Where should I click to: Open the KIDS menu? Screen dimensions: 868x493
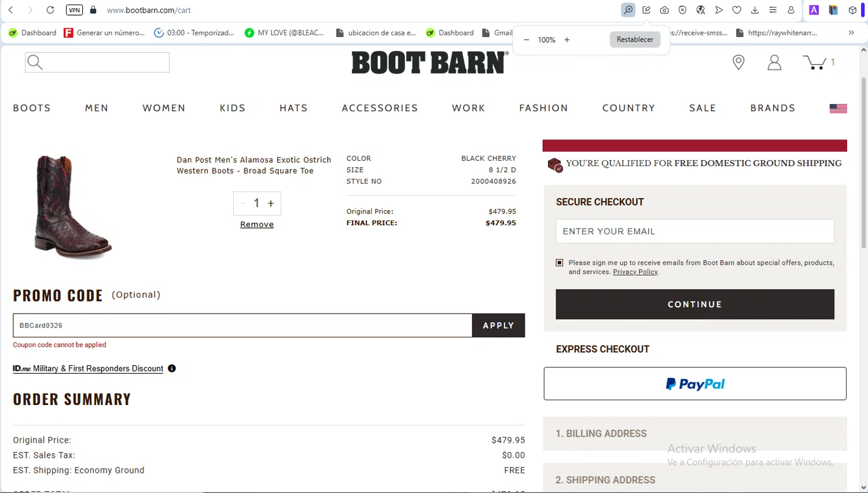233,108
